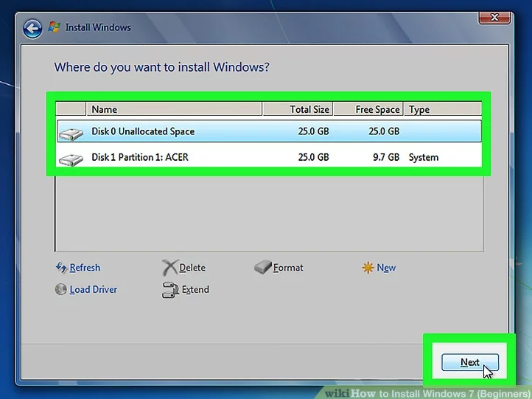Click the System type cell

point(424,157)
